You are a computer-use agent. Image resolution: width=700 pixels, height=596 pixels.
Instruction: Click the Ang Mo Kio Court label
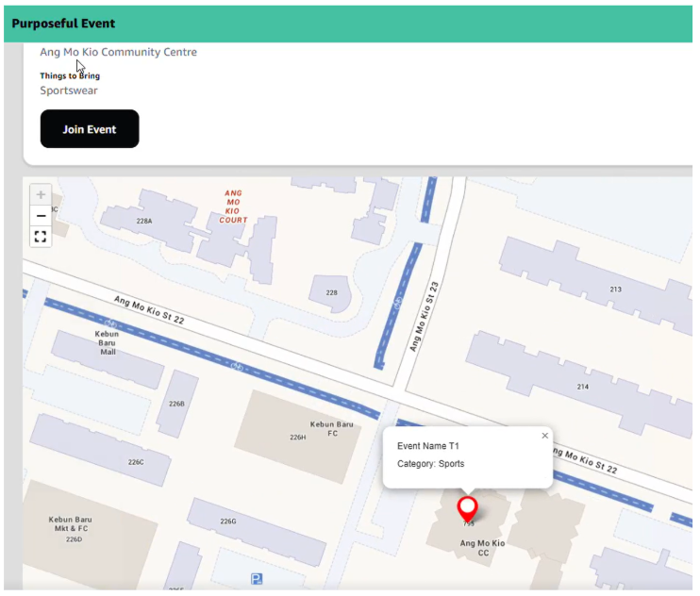233,207
